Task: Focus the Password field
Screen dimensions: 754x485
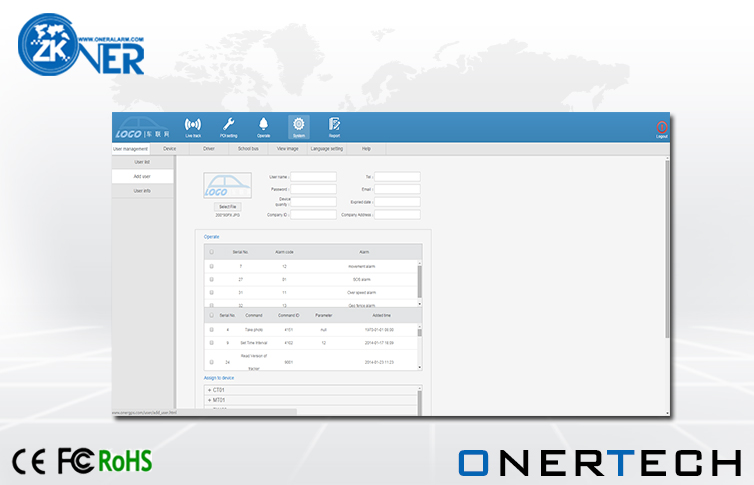Action: pos(313,189)
